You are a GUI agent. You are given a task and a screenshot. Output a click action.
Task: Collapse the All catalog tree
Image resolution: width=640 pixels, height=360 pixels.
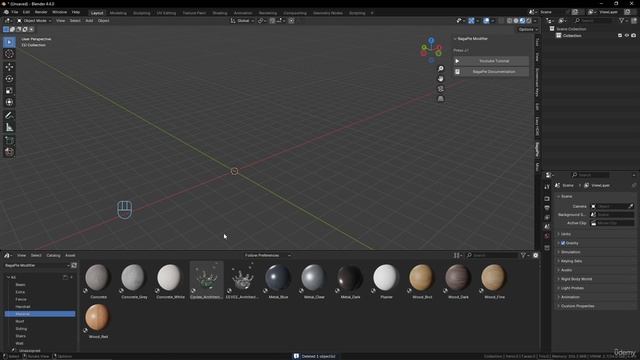click(x=8, y=278)
